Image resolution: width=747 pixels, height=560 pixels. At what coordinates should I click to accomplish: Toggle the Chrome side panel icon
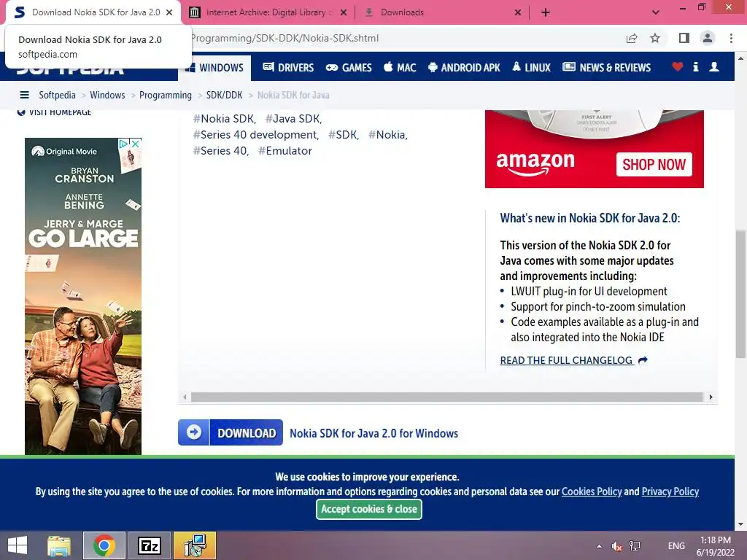pyautogui.click(x=684, y=38)
